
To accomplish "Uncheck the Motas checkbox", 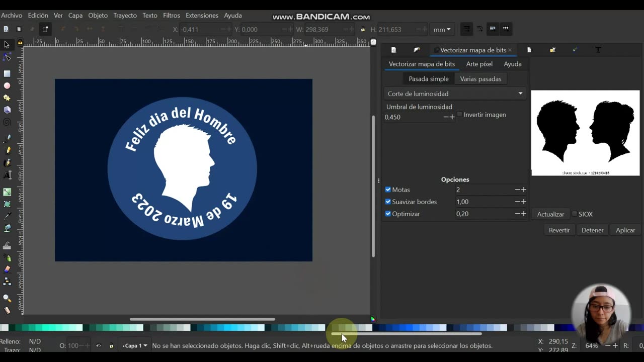I will point(388,190).
